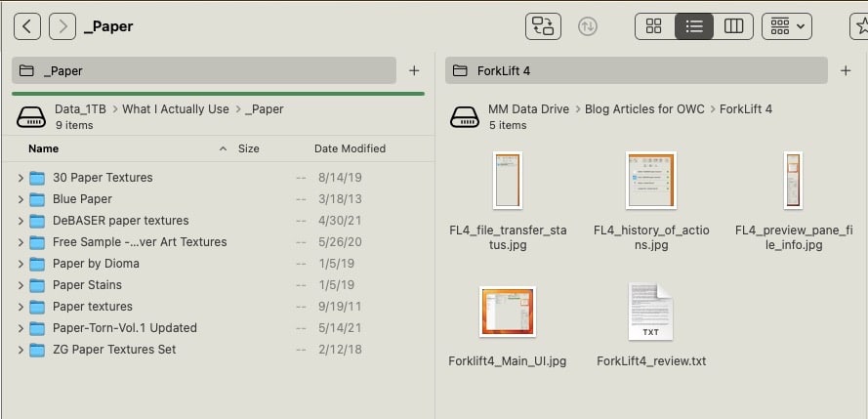Image resolution: width=868 pixels, height=419 pixels.
Task: Click the forward navigation arrow
Action: click(62, 26)
